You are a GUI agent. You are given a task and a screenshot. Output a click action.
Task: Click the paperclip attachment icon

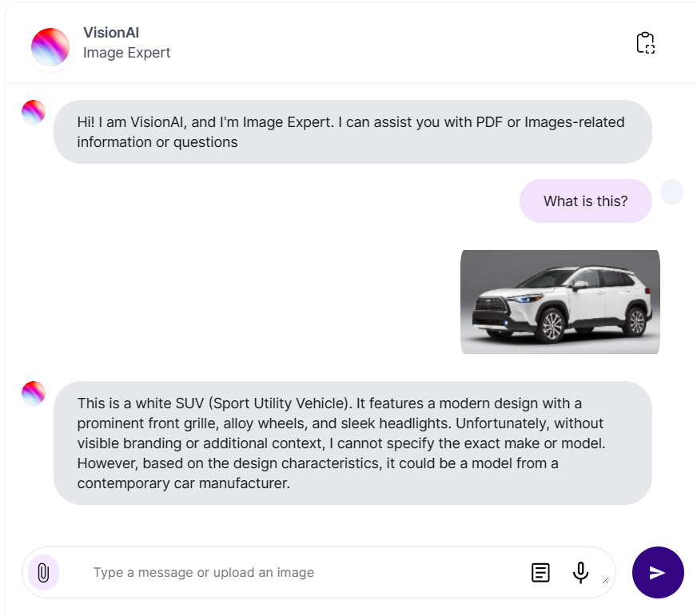[x=43, y=572]
